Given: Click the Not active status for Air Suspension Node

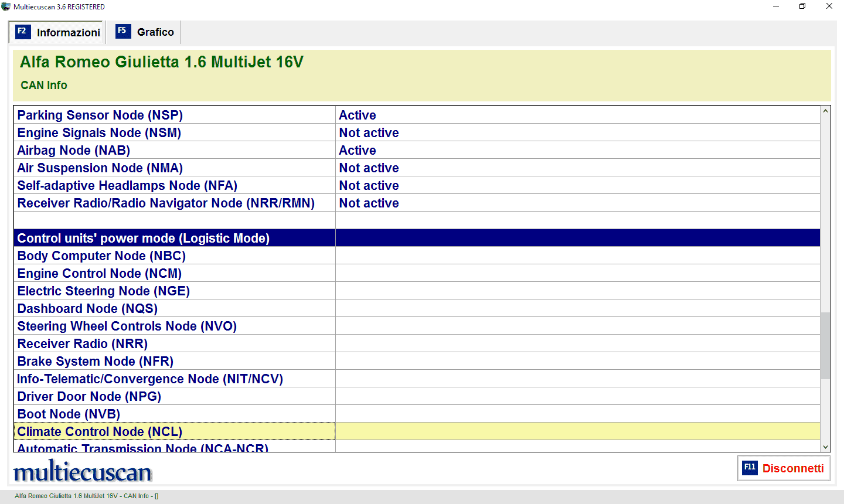Looking at the screenshot, I should click(x=369, y=168).
